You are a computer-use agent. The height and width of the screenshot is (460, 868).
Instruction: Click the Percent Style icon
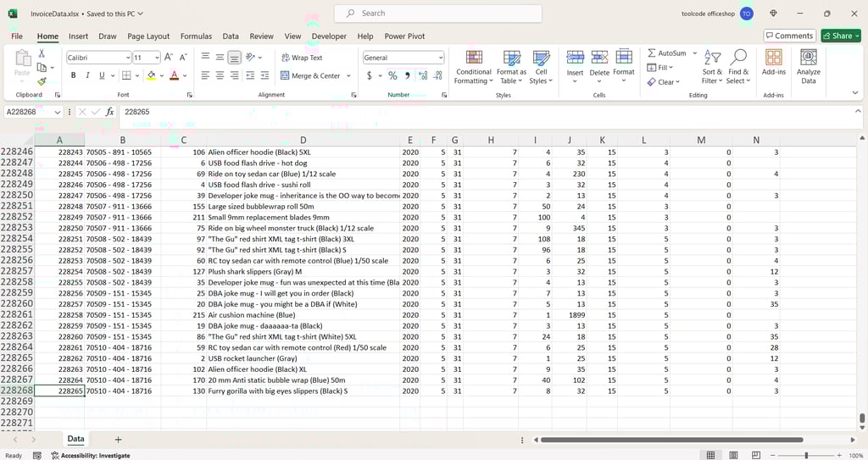point(392,75)
